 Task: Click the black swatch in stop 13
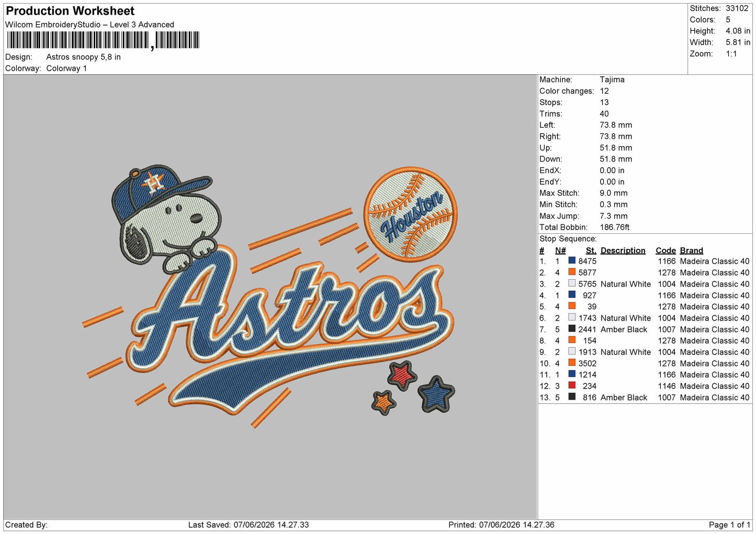(572, 397)
